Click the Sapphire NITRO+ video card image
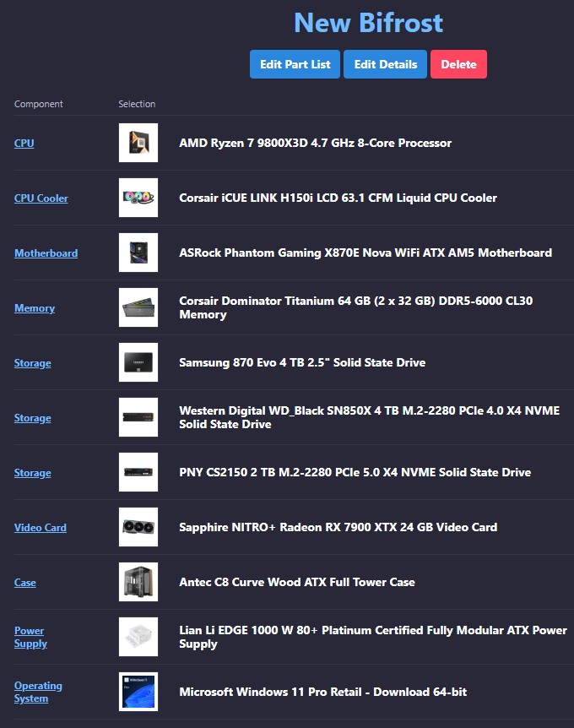Viewport: 574px width, 728px height. (x=138, y=528)
